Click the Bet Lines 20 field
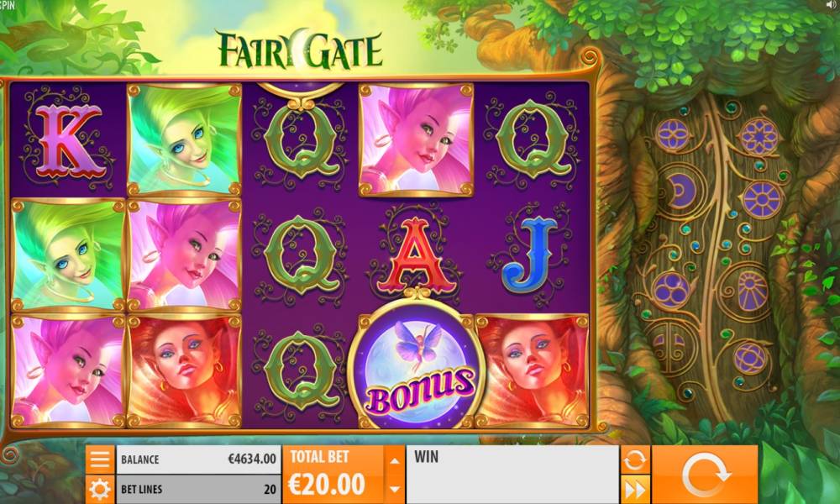 coord(199,489)
